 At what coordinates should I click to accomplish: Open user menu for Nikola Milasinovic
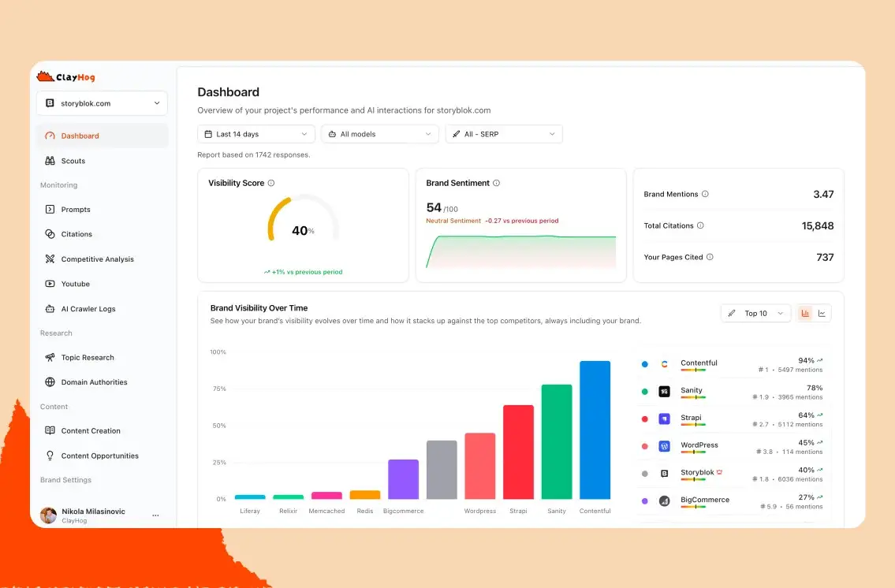pos(155,515)
